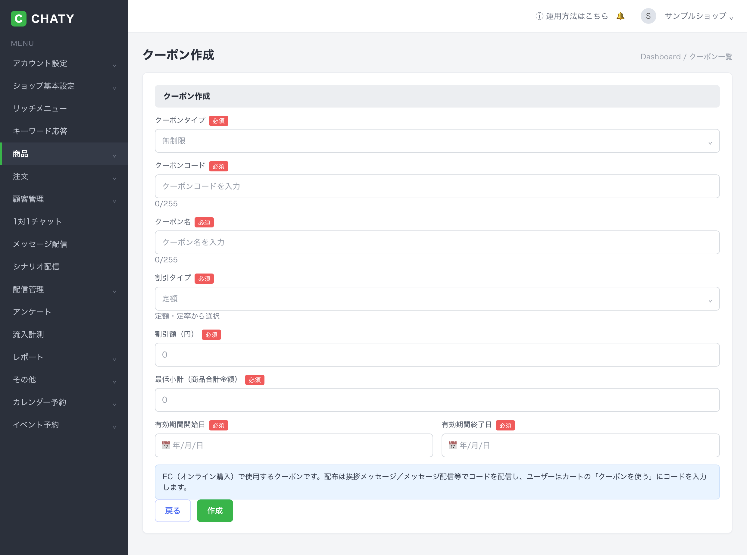Go to リッチメニュー in sidebar

64,108
